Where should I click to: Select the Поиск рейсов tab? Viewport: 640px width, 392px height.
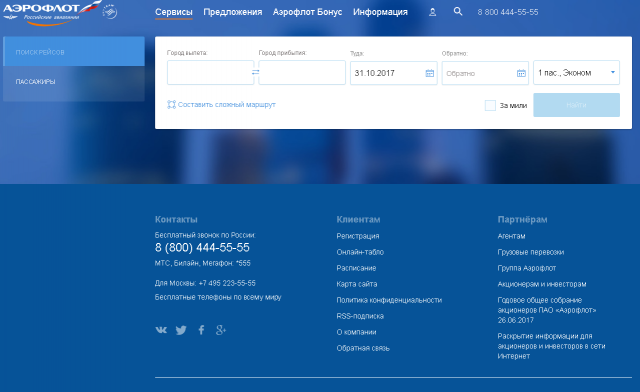tap(74, 51)
